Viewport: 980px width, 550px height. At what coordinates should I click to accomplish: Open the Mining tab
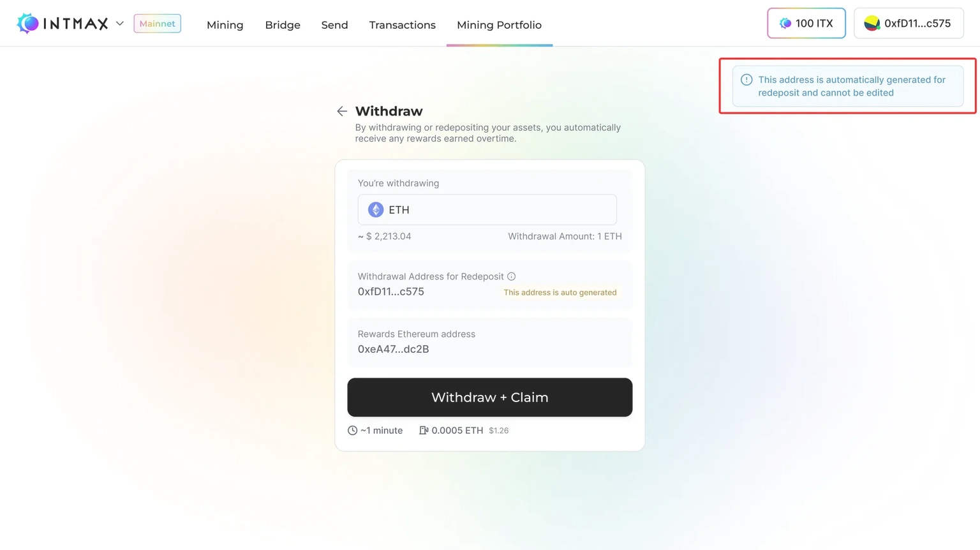pyautogui.click(x=225, y=25)
